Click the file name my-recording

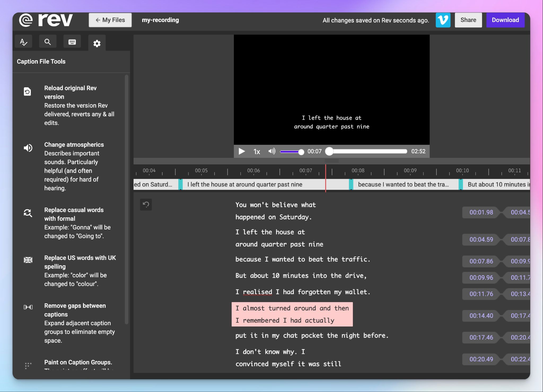point(160,20)
